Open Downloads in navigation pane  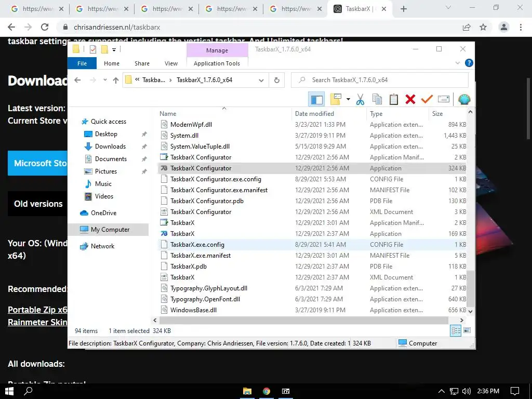coord(110,147)
